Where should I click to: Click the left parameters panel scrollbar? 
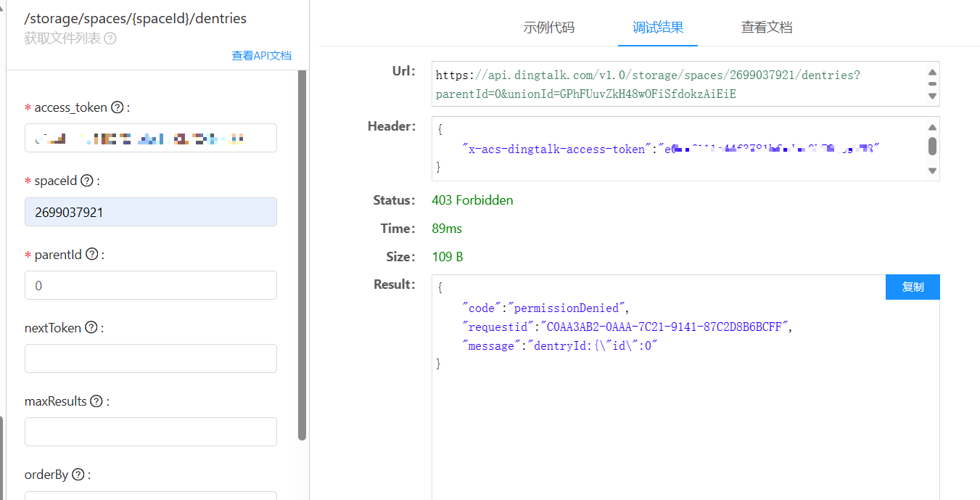click(302, 254)
